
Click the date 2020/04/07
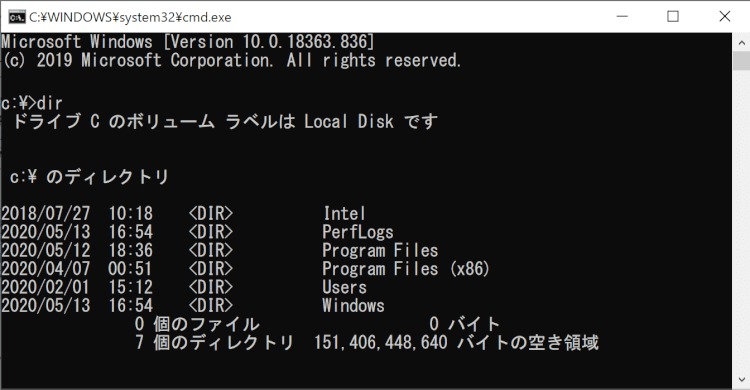(45, 269)
